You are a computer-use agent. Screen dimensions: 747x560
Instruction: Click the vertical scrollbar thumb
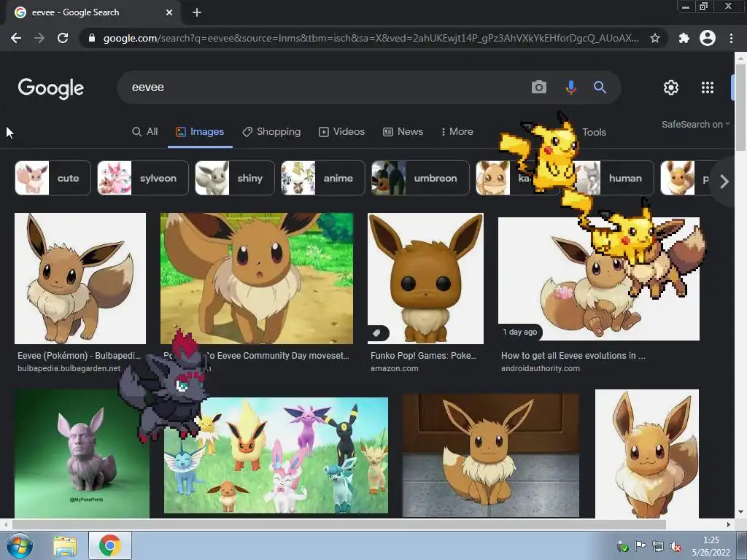[740, 107]
